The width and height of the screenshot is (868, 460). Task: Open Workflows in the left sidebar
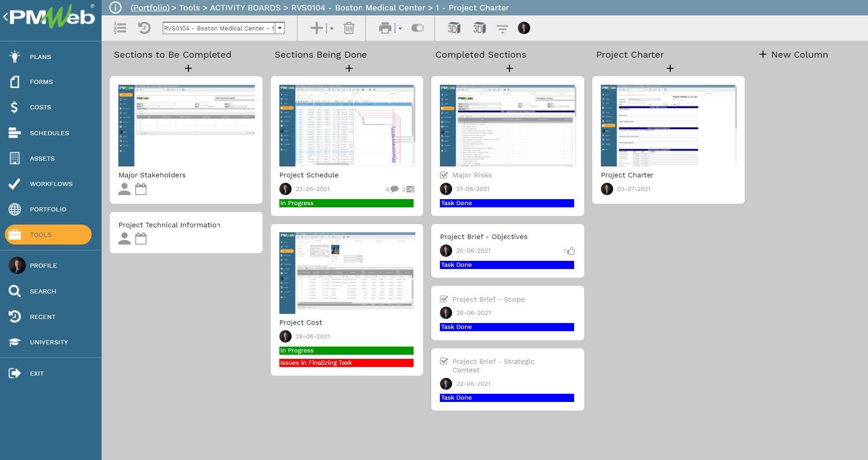[51, 184]
